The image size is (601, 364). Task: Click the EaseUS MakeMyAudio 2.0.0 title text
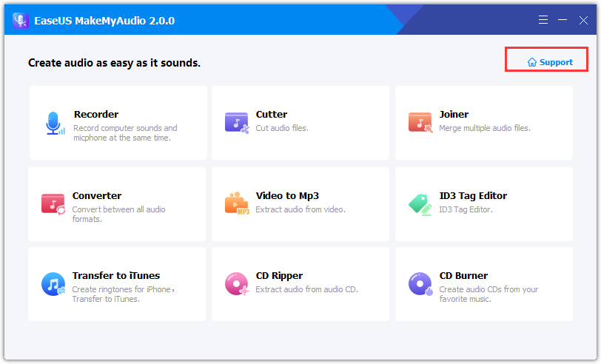[104, 21]
